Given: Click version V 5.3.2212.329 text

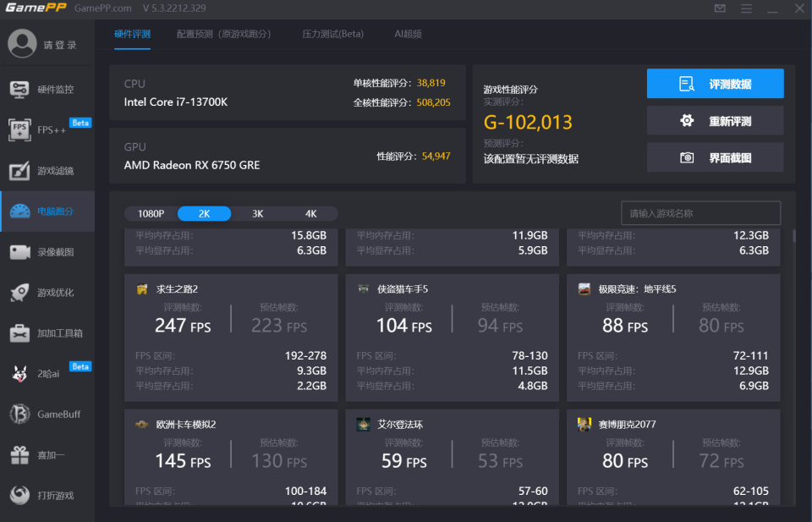Looking at the screenshot, I should (x=174, y=8).
